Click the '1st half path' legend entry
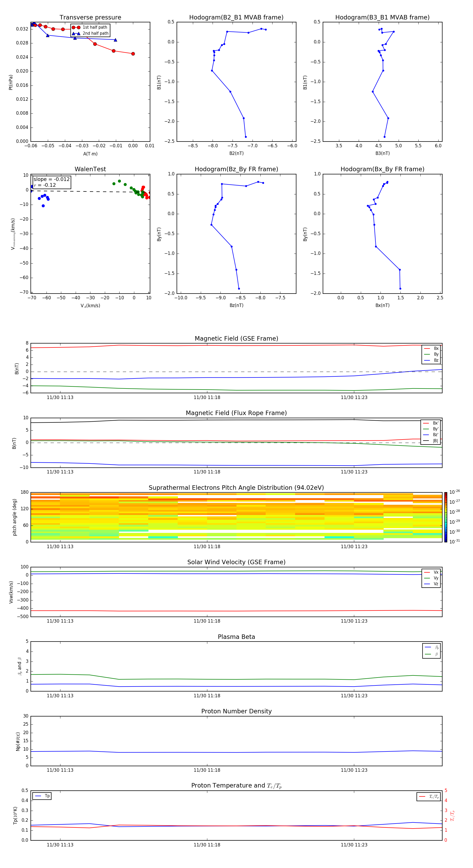 pos(90,27)
